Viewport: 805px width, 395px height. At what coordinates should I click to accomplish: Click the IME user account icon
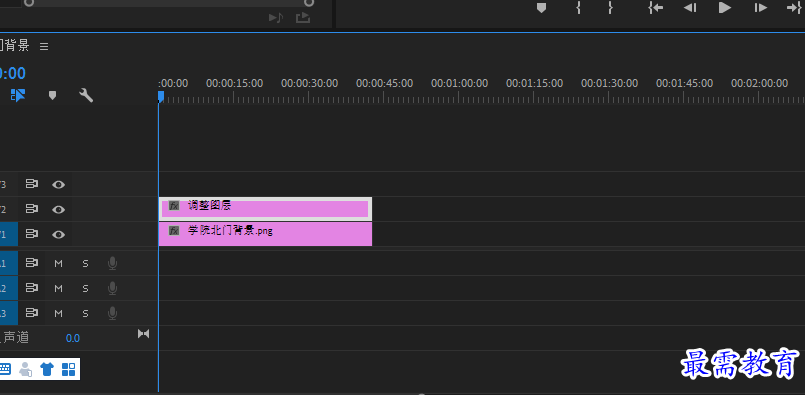click(x=25, y=369)
